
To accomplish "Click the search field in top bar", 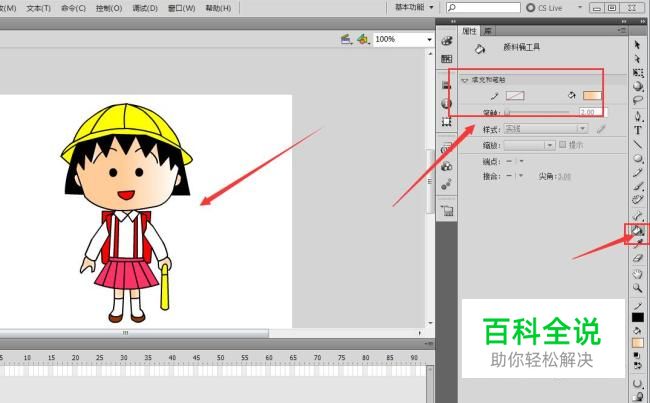I will [x=483, y=7].
